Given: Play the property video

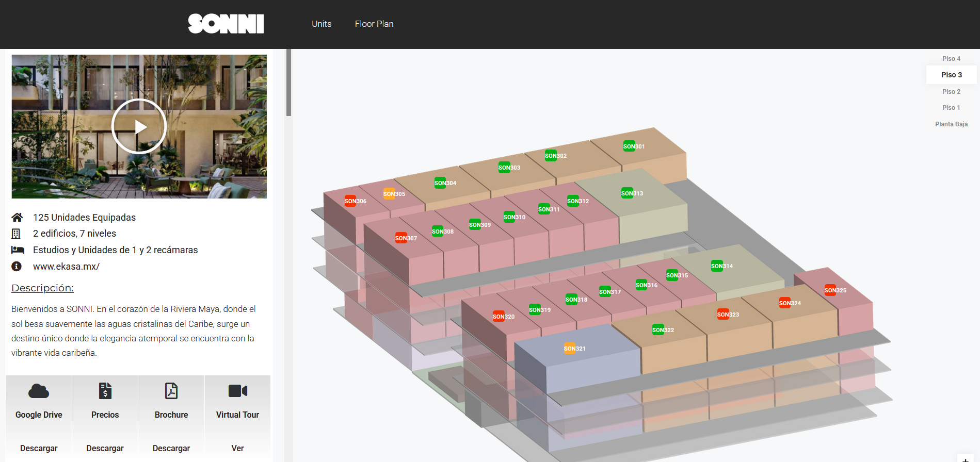Looking at the screenshot, I should tap(139, 126).
